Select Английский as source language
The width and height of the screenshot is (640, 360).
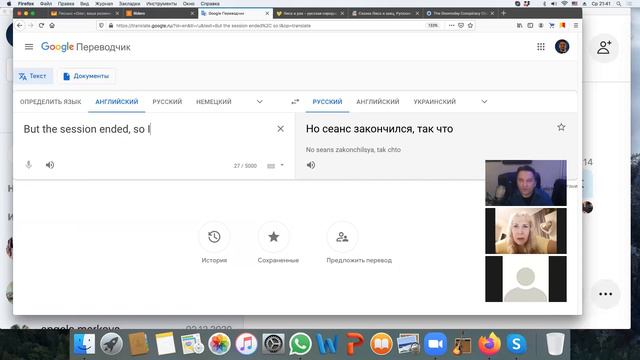click(117, 102)
